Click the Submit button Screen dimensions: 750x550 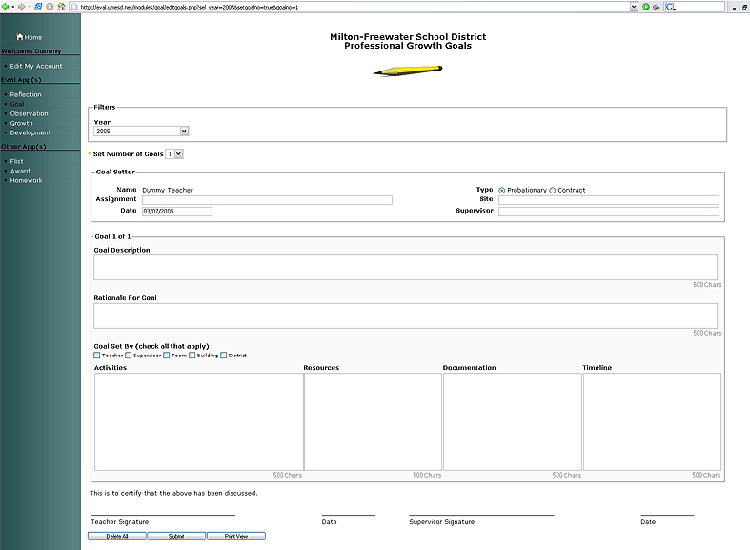point(176,536)
